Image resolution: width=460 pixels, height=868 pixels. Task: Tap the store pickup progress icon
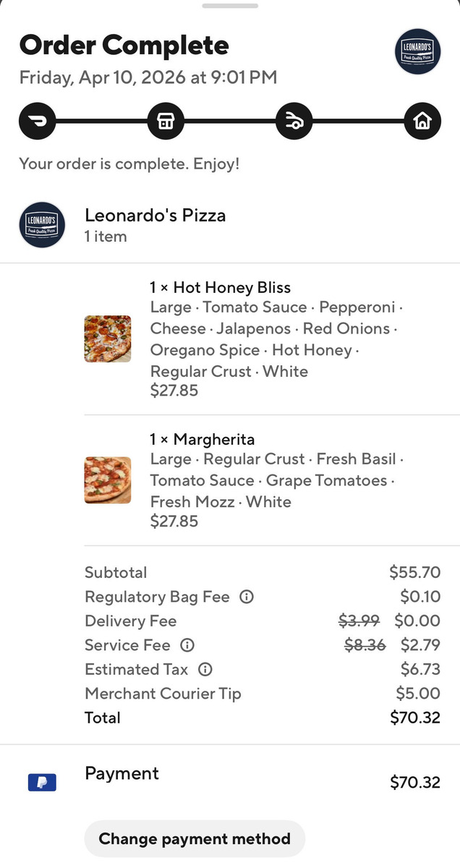coord(166,122)
